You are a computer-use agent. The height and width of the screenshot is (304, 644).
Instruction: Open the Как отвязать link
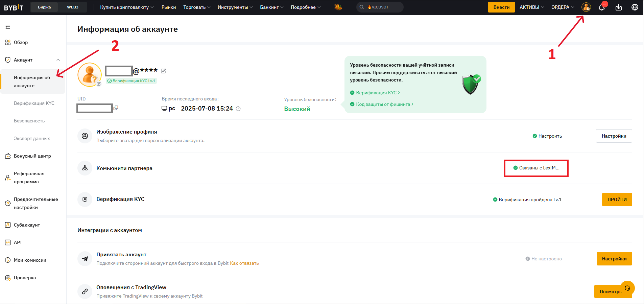pyautogui.click(x=244, y=263)
